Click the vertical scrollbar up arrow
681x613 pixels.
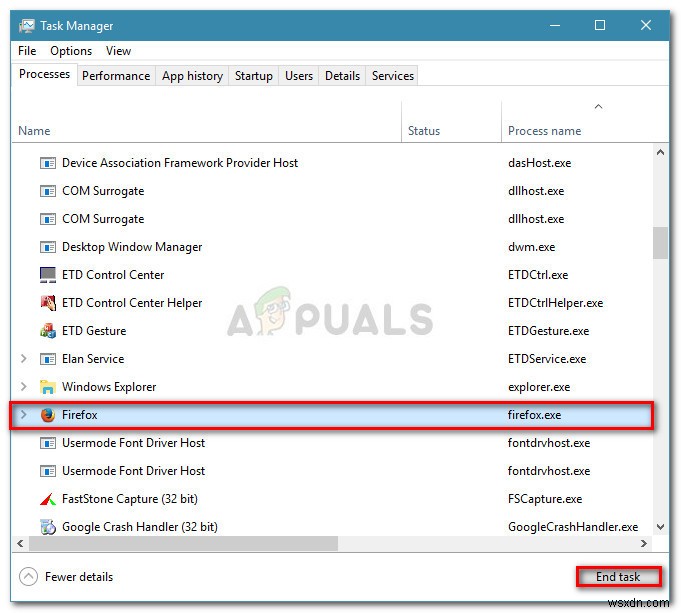tap(661, 152)
